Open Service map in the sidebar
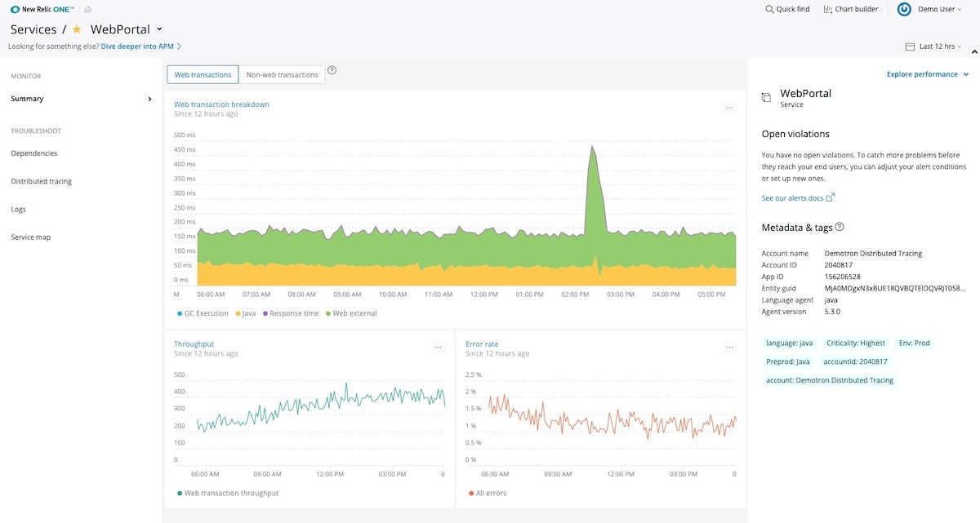Screen dimensions: 980x523 click(30, 237)
